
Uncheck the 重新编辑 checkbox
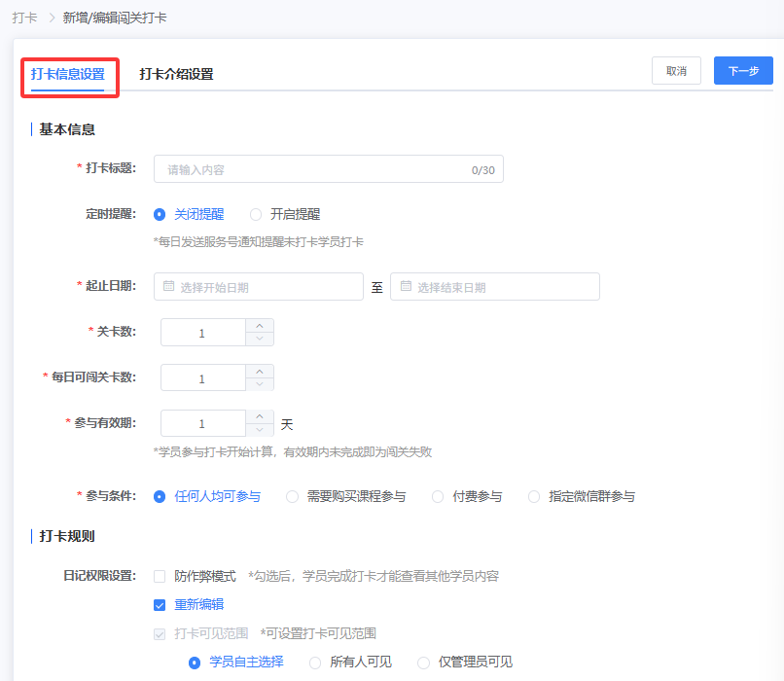point(160,604)
